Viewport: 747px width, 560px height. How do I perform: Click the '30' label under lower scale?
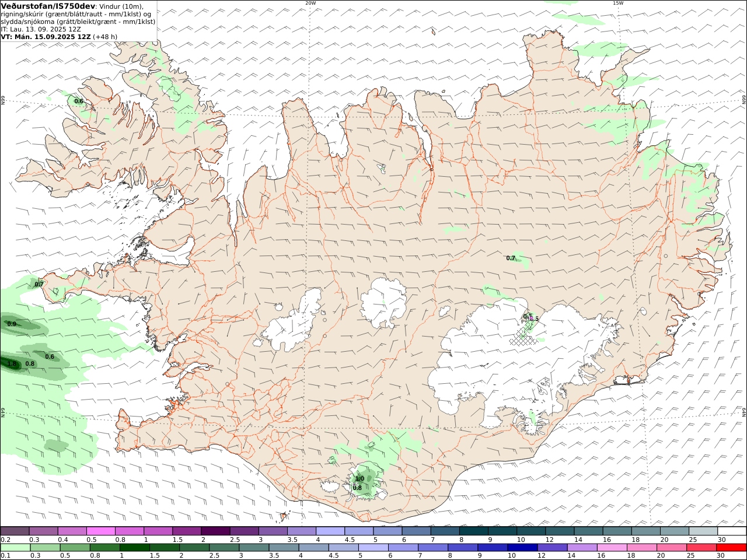(x=720, y=556)
